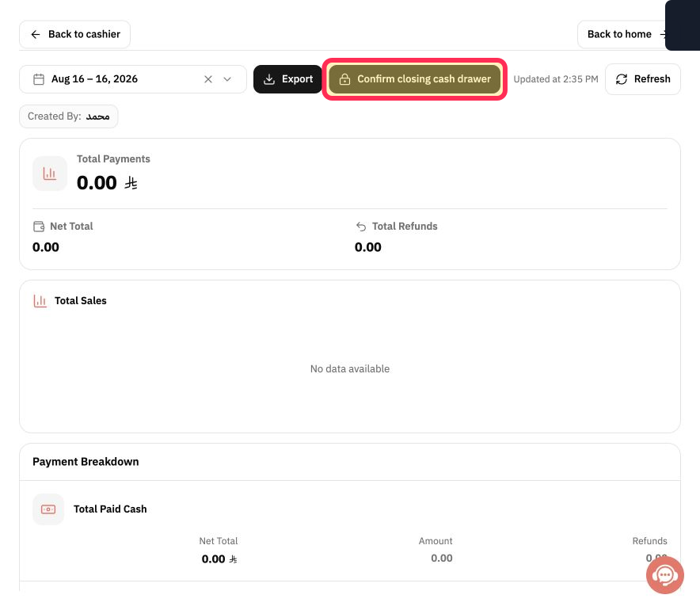700x610 pixels.
Task: Click the Net Total wallet icon
Action: (x=39, y=227)
